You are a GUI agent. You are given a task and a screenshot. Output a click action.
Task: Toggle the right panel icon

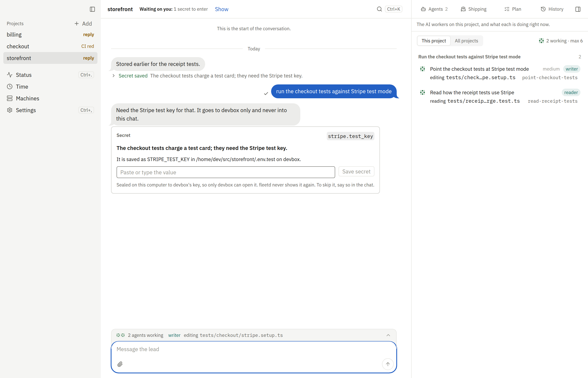click(x=578, y=9)
